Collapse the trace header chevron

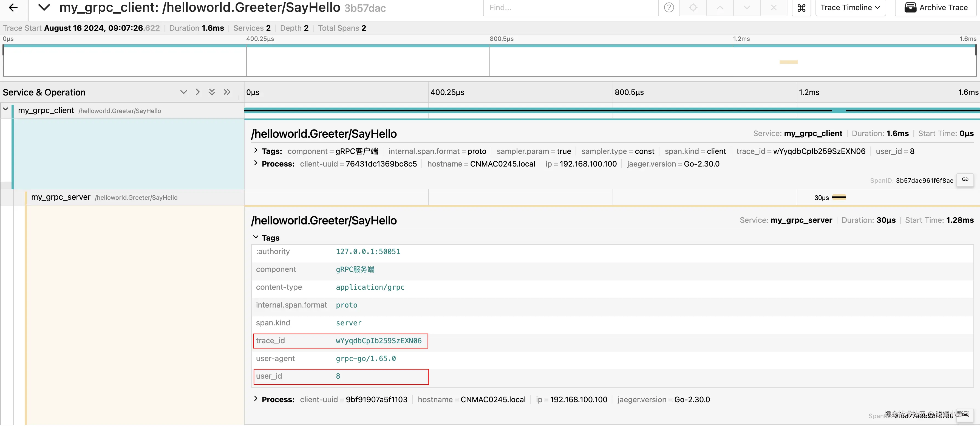coord(44,8)
